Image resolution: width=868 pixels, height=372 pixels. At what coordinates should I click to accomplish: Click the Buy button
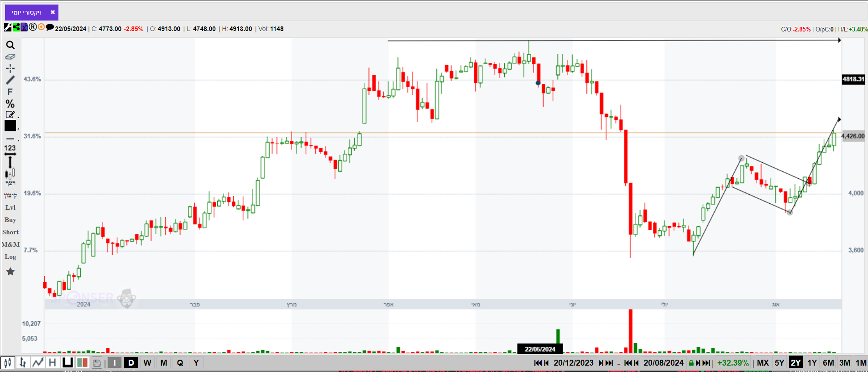10,220
